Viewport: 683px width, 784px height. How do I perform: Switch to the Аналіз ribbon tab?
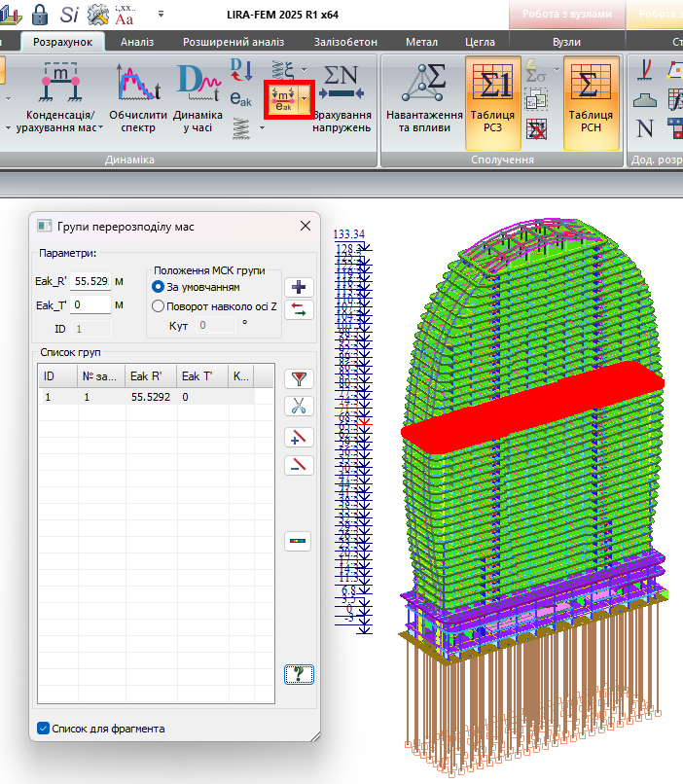coord(137,42)
